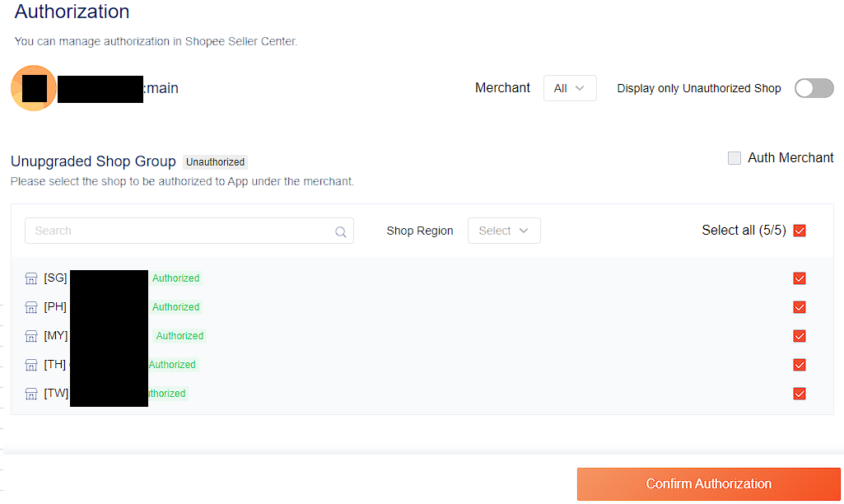844x504 pixels.
Task: Toggle Display only Unauthorized Shop switch
Action: click(814, 88)
